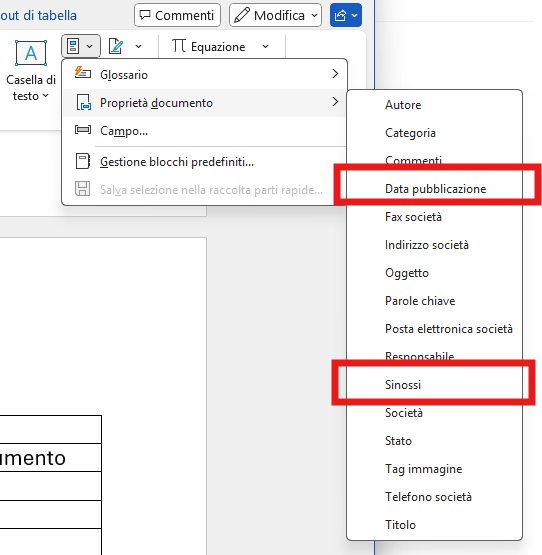Insert the Responsabile property

coord(434,356)
